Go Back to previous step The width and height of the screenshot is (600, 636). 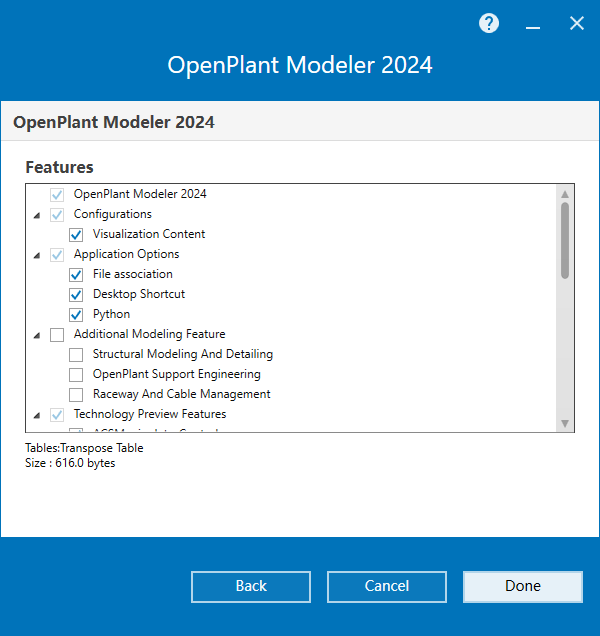click(251, 587)
